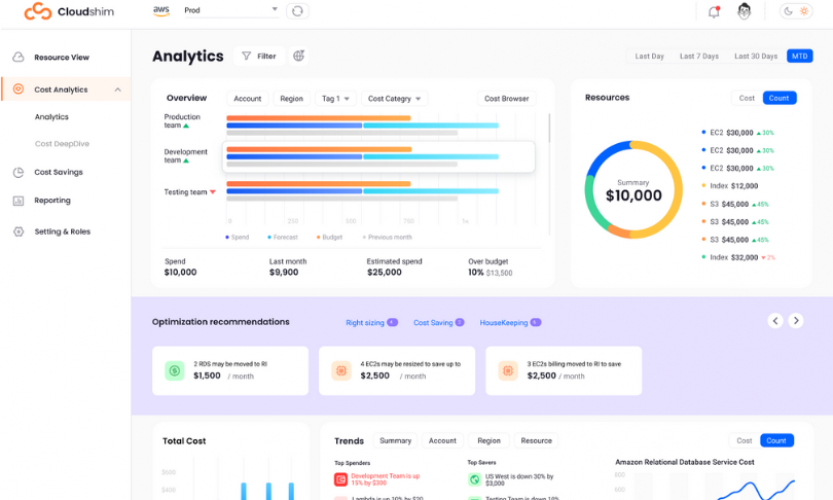833x500 pixels.
Task: Click the Cost Browser button
Action: pyautogui.click(x=506, y=98)
